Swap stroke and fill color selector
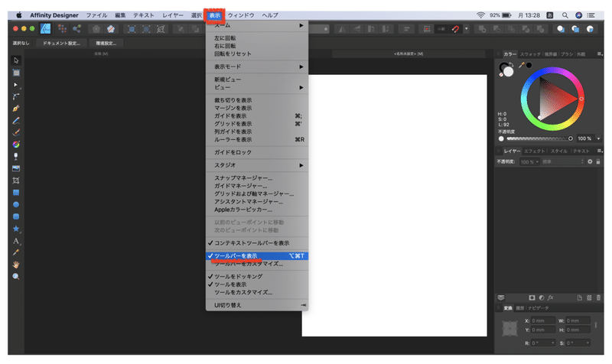Viewport: 612px width, 364px height. point(511,64)
